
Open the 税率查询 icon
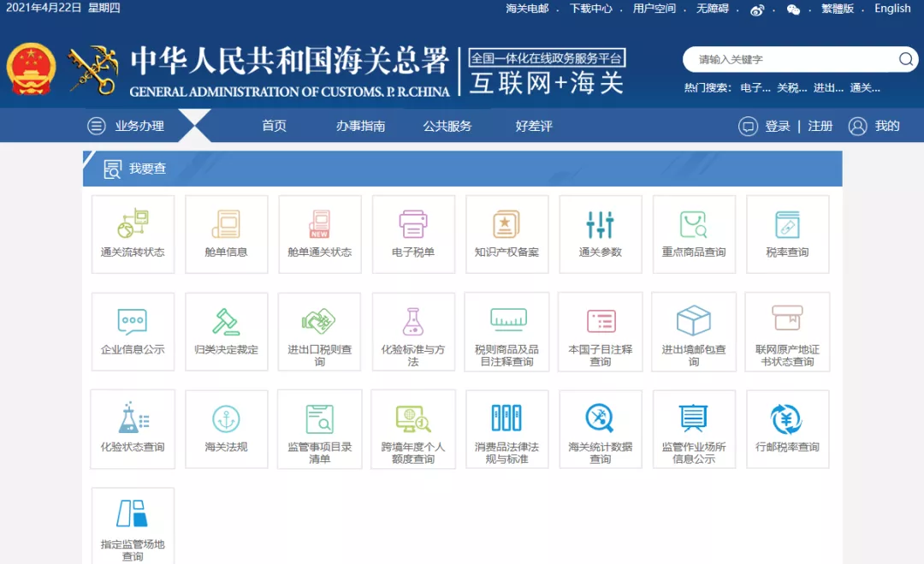[787, 224]
